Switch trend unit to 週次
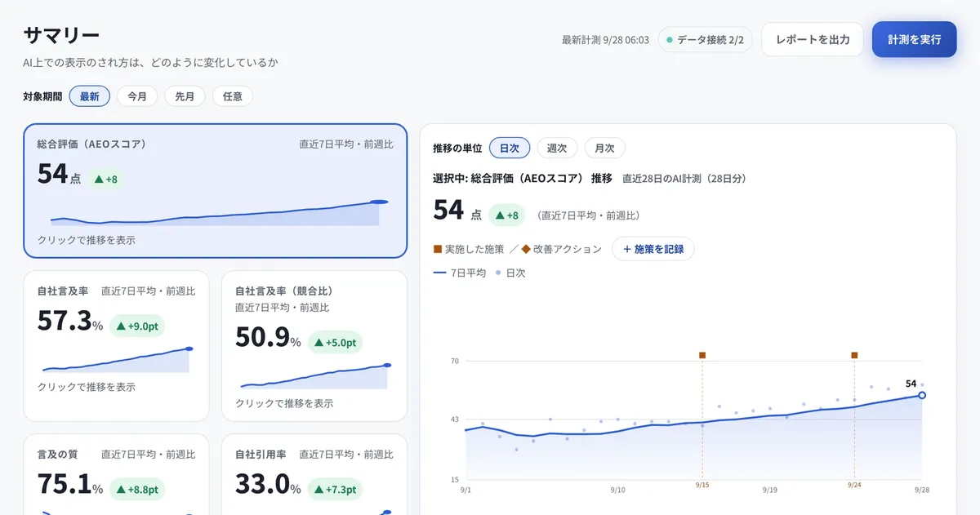The height and width of the screenshot is (515, 980). 557,148
